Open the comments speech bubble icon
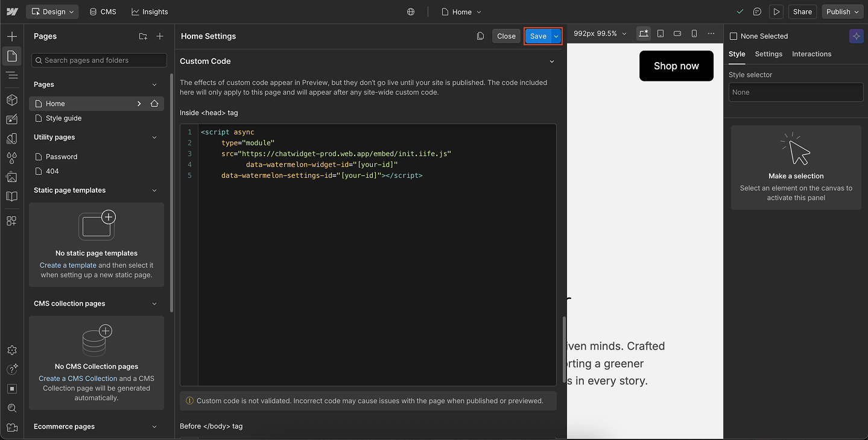 click(757, 11)
